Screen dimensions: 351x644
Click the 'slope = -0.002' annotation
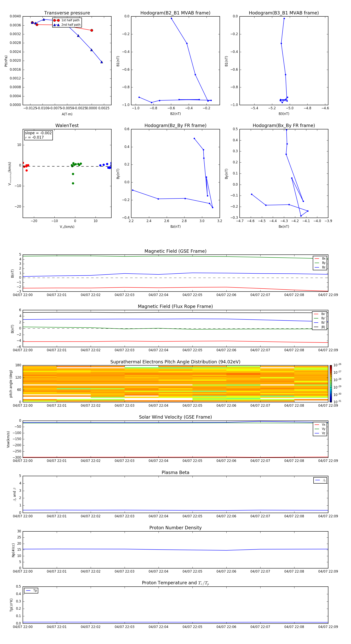point(38,133)
